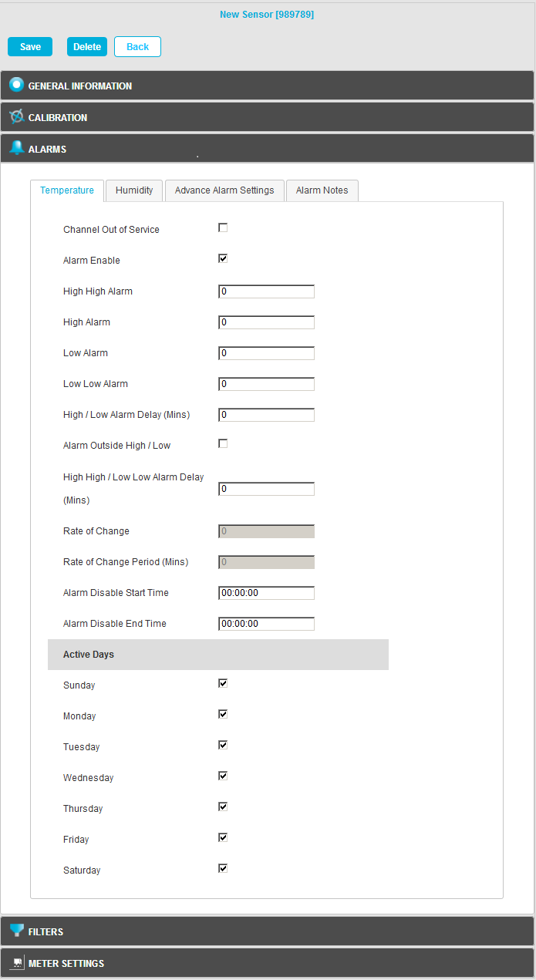The image size is (536, 980).
Task: Click the Channel Out of Service label
Action: [x=111, y=230]
